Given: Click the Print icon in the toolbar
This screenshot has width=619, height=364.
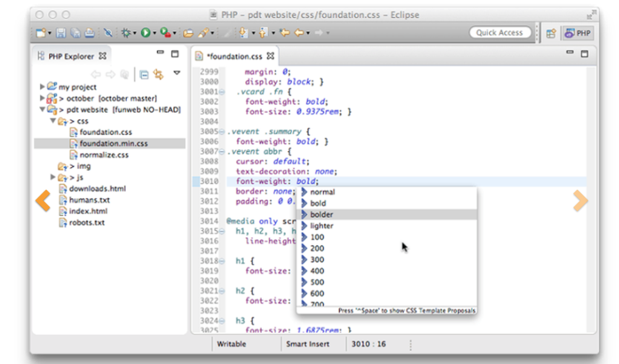Looking at the screenshot, I should click(90, 33).
